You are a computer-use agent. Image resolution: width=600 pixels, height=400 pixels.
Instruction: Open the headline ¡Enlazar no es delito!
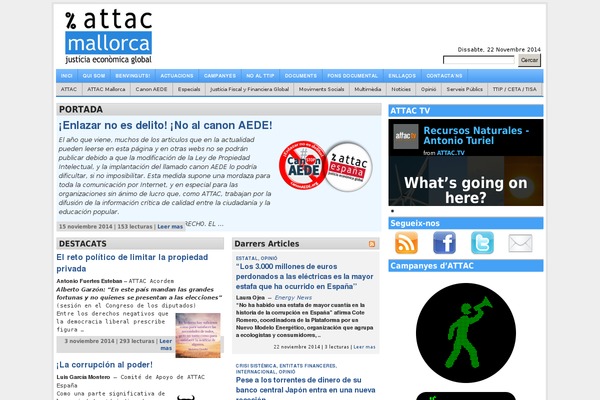[165, 125]
